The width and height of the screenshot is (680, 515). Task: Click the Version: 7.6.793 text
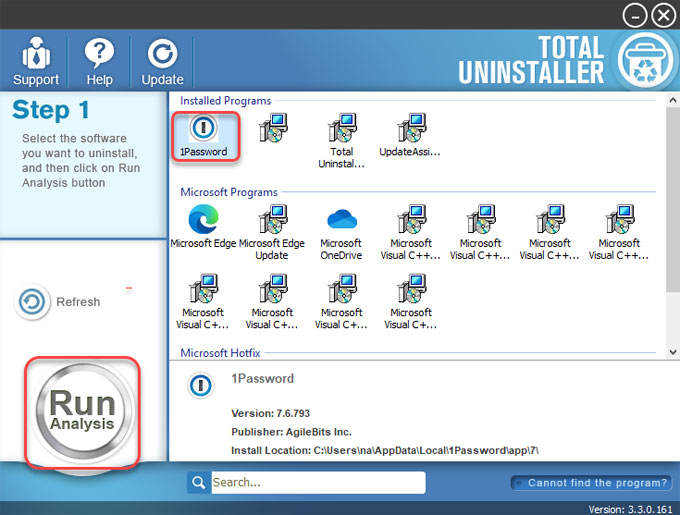271,413
